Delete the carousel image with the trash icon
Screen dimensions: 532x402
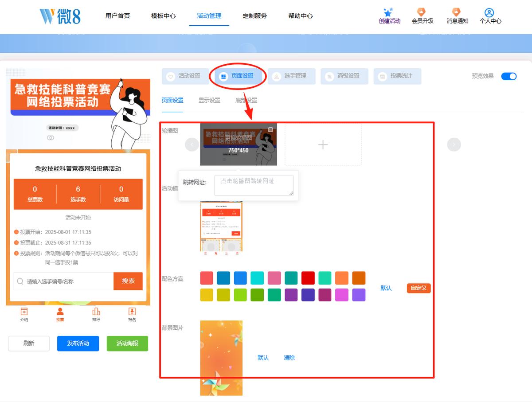click(x=270, y=129)
